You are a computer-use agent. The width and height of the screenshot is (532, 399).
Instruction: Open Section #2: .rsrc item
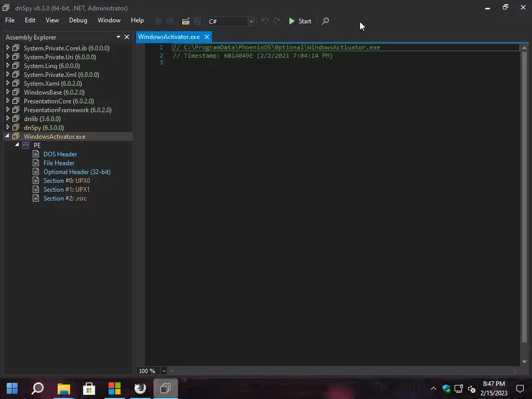(65, 198)
